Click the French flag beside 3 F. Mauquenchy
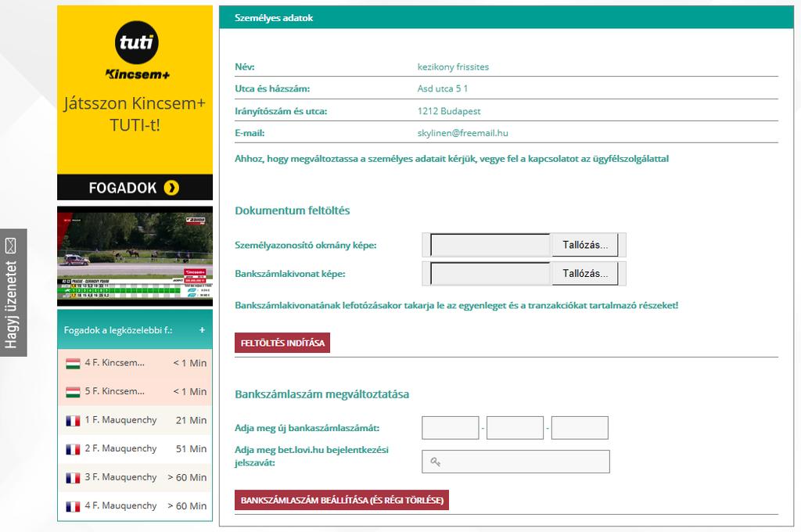Screen dimensions: 801x532 click(x=73, y=478)
